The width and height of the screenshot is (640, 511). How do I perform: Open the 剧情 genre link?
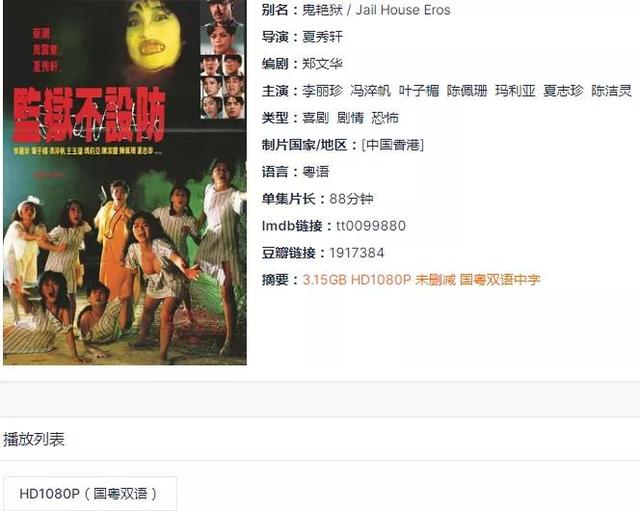350,118
